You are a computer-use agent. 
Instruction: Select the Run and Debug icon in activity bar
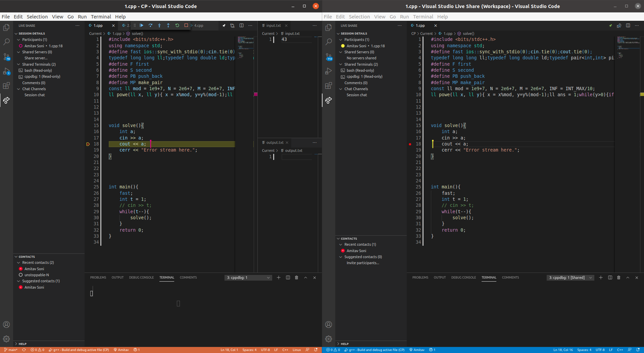click(7, 71)
